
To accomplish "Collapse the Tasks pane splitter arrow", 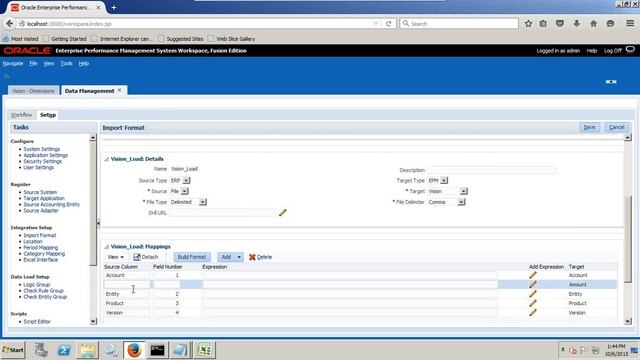I will [x=98, y=223].
